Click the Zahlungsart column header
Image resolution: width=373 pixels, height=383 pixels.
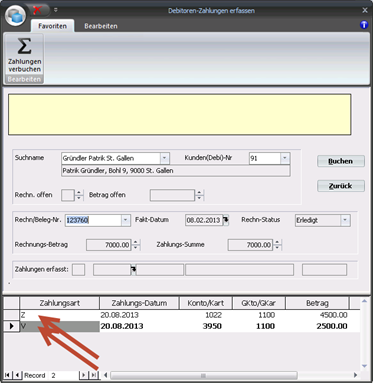click(x=60, y=303)
